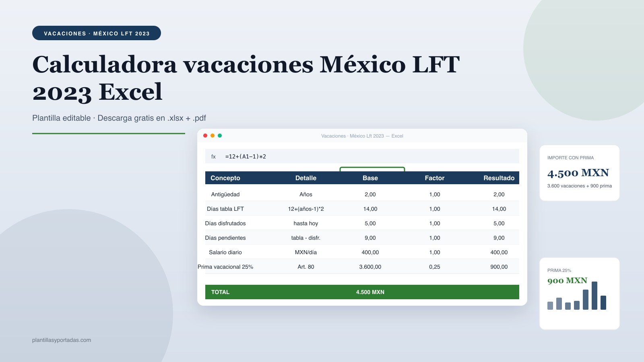The image size is (644, 362).
Task: Select the Detalle column header
Action: (x=306, y=178)
